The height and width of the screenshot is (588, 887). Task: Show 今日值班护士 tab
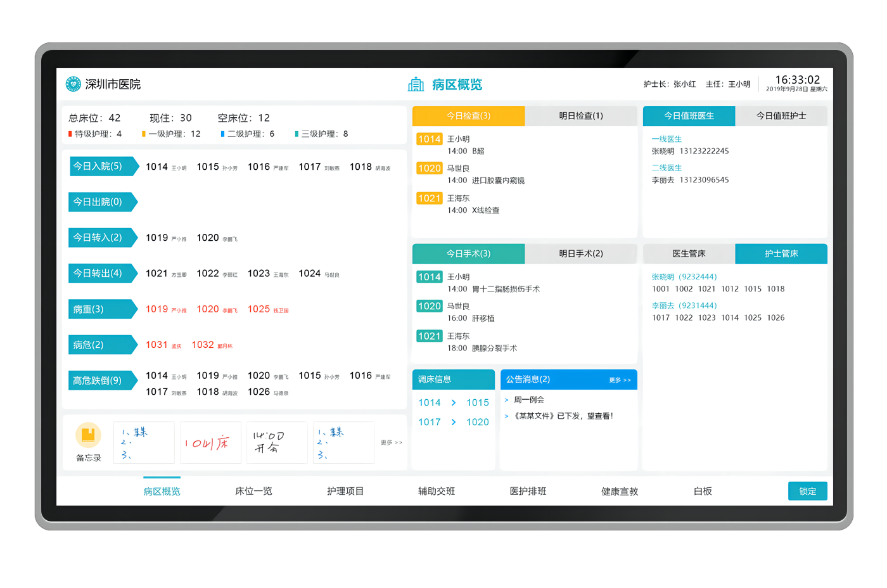[x=781, y=116]
